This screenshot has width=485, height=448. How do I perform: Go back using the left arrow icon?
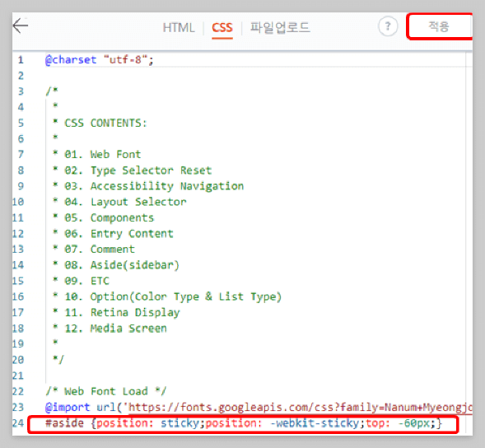(21, 26)
